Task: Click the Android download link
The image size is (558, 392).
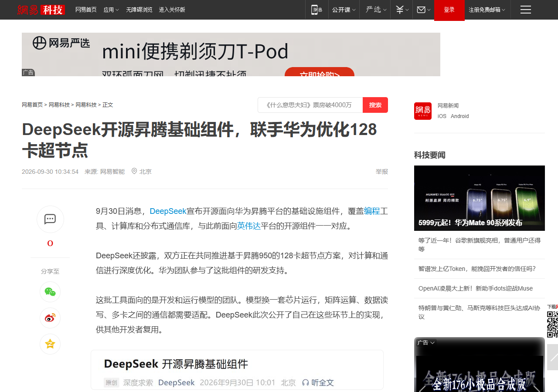Action: point(460,116)
